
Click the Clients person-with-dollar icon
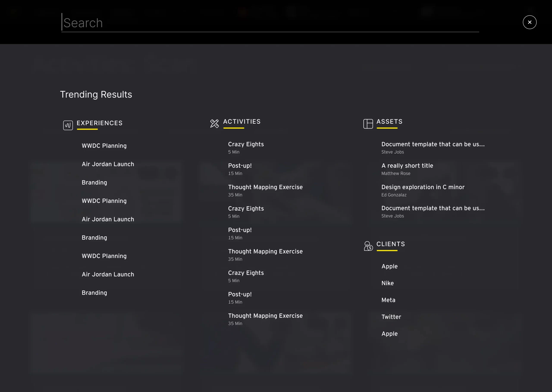(x=369, y=246)
